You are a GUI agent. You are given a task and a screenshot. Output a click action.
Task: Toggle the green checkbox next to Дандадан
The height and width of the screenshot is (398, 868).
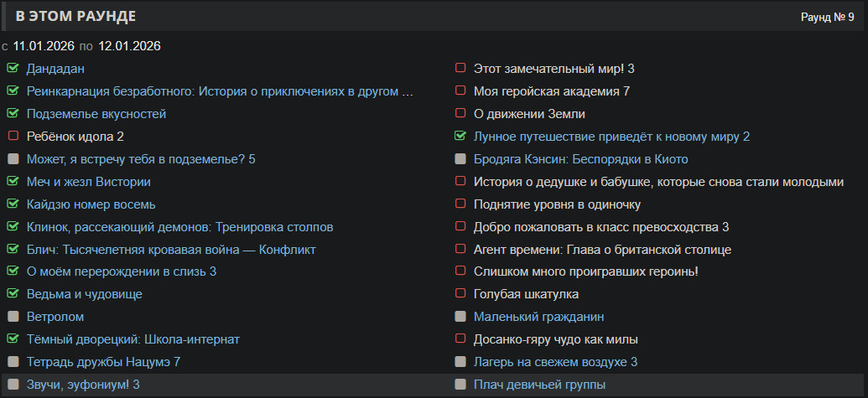click(13, 68)
